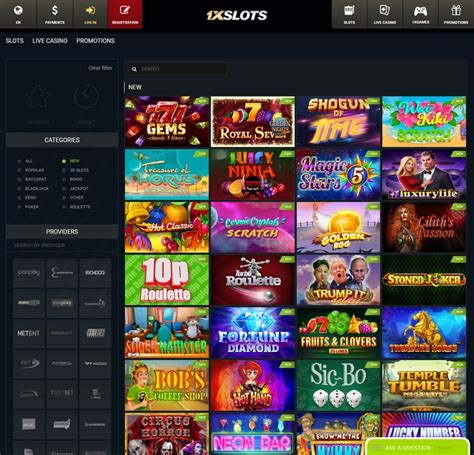
Task: Open the Treasure of Horus game
Action: [167, 174]
